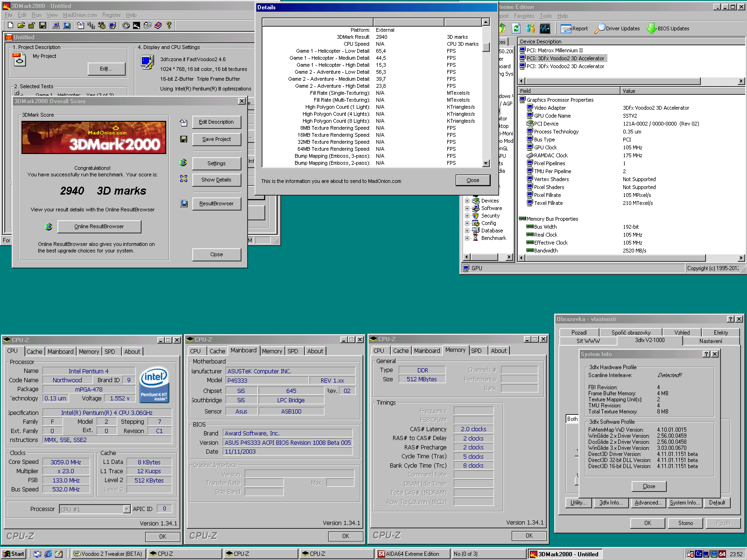This screenshot has width=747, height=560.
Task: Click the Advanced... button in 3dfx tab
Action: (x=648, y=503)
